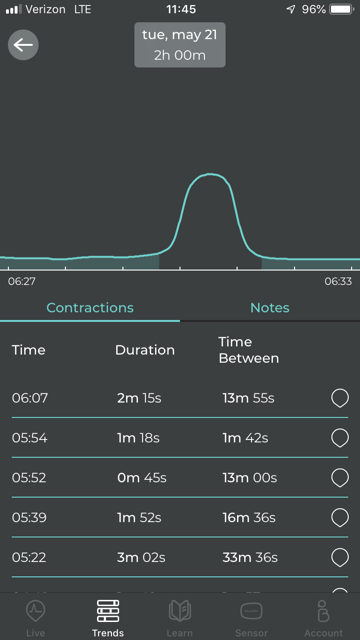
Task: Select the Contractions tab
Action: [90, 307]
